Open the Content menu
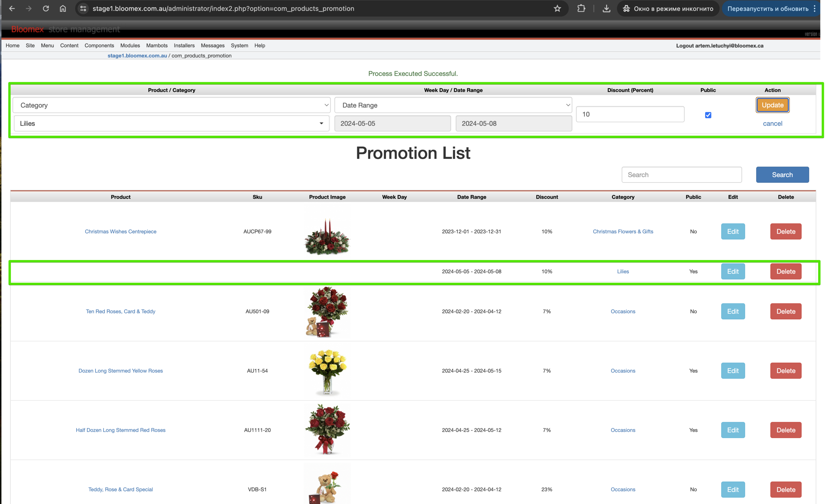825x504 pixels. click(69, 45)
